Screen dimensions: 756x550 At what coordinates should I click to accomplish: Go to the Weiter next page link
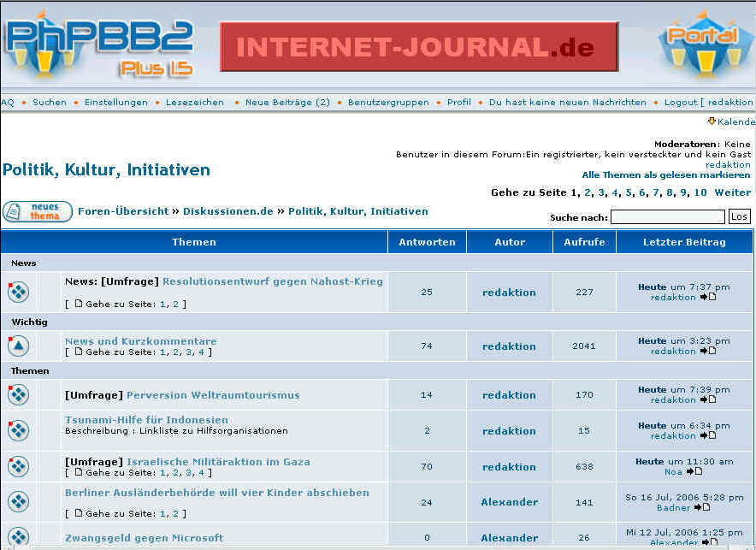(733, 192)
